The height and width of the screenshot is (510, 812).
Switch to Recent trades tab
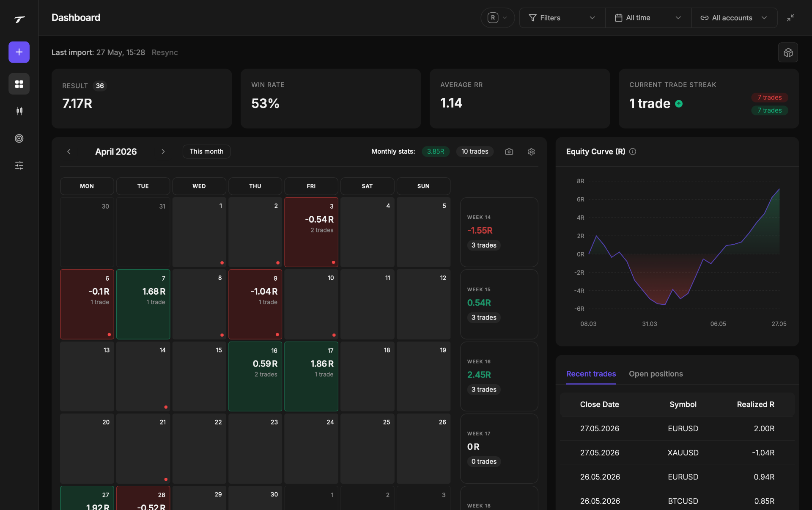[591, 374]
